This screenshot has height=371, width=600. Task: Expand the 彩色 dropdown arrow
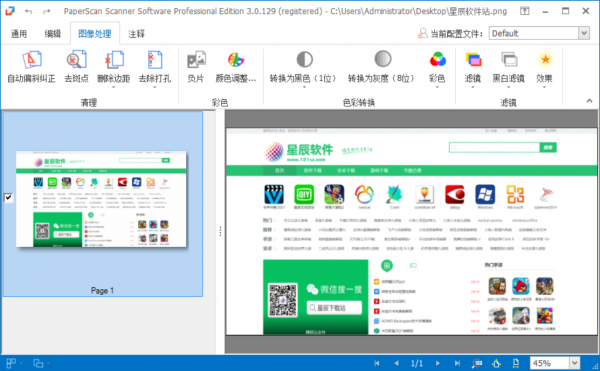(x=437, y=87)
